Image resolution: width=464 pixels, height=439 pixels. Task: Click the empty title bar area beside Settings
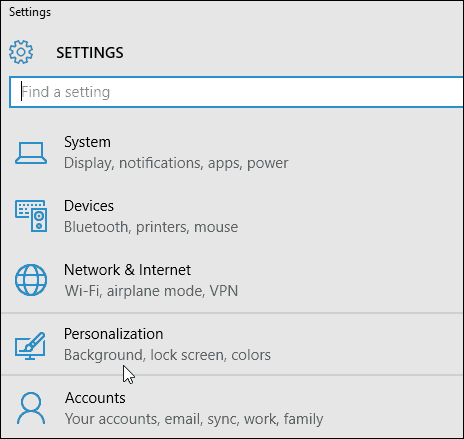point(257,12)
